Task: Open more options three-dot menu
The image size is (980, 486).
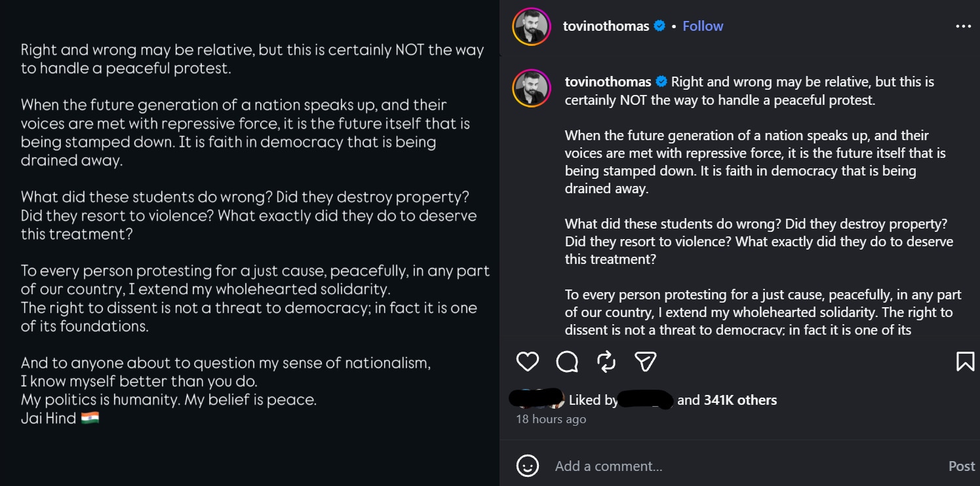Action: 963,26
